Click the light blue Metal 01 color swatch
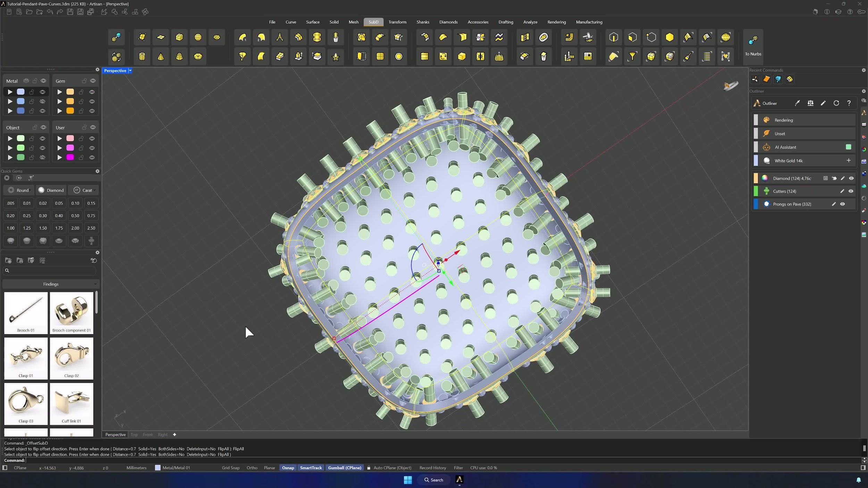The height and width of the screenshot is (488, 868). pos(21,92)
